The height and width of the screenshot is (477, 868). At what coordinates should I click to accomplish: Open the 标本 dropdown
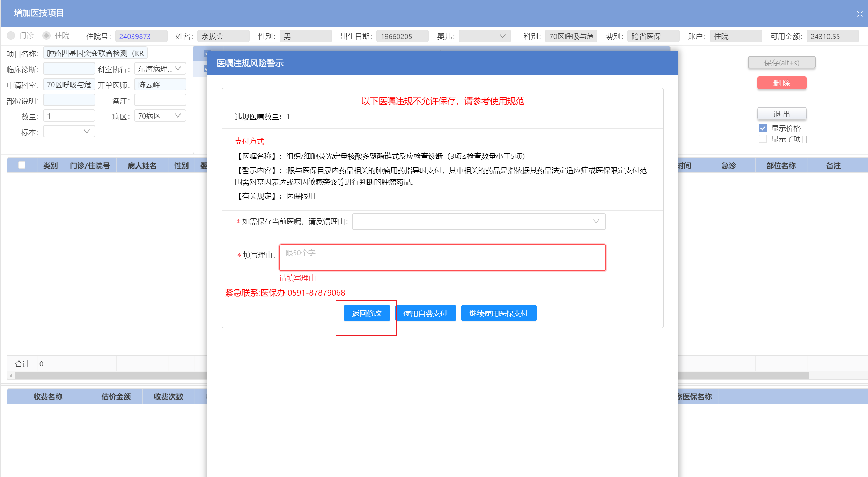pyautogui.click(x=69, y=132)
